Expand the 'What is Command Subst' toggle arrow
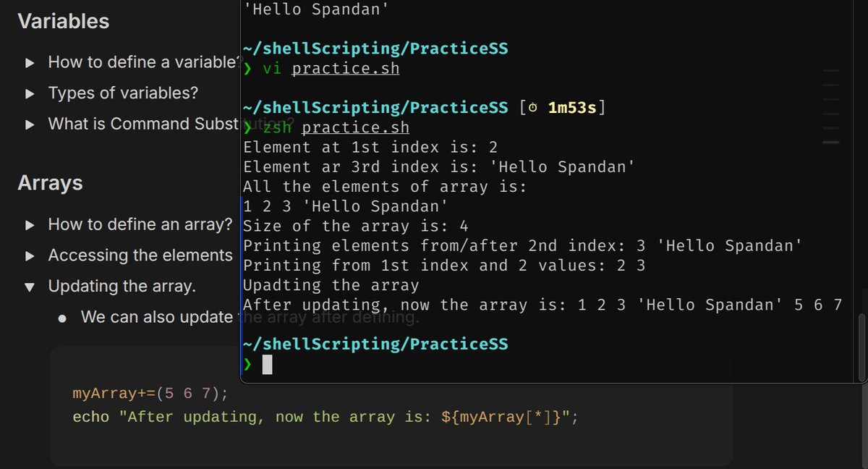Image resolution: width=868 pixels, height=469 pixels. pyautogui.click(x=30, y=124)
